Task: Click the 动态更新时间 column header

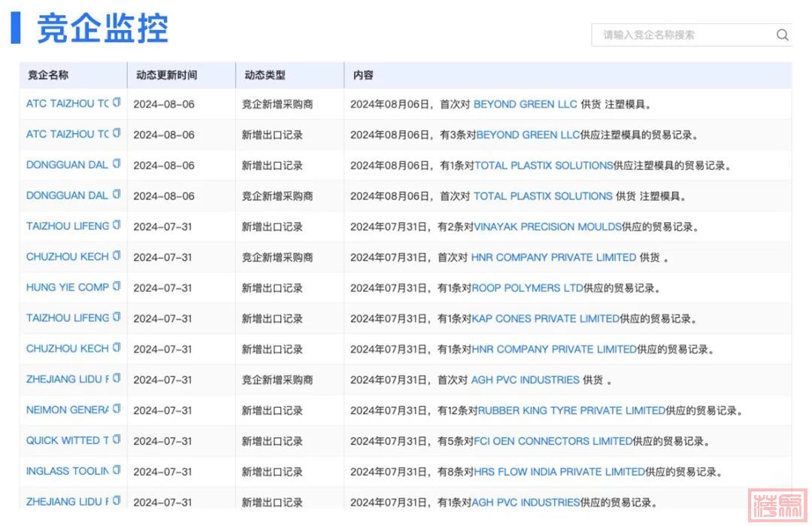Action: pyautogui.click(x=167, y=75)
